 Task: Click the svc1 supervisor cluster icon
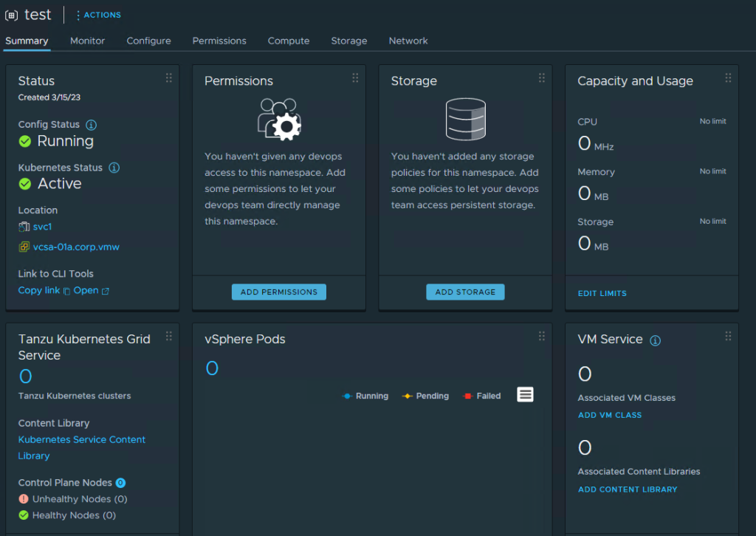pyautogui.click(x=24, y=227)
